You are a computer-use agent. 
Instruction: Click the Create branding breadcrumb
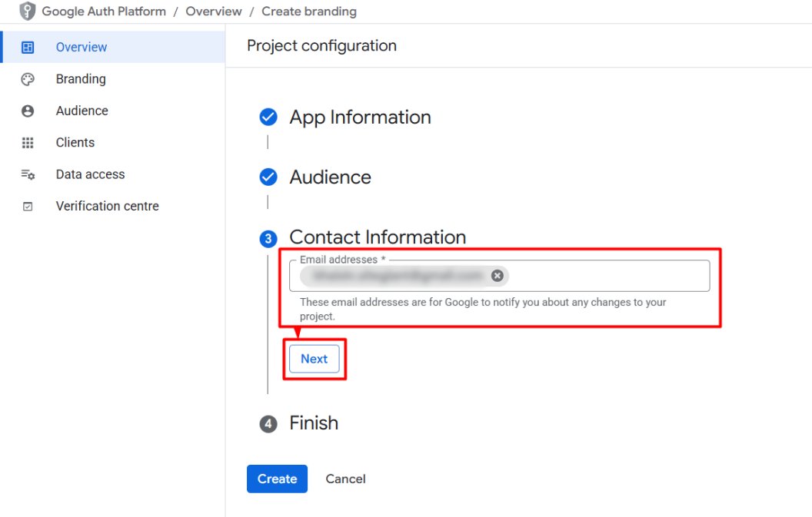point(309,12)
